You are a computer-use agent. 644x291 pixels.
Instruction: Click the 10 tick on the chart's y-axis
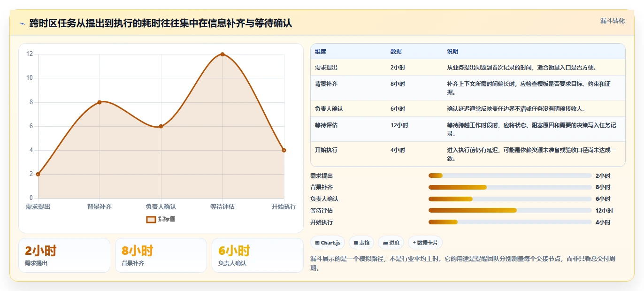tap(30, 78)
